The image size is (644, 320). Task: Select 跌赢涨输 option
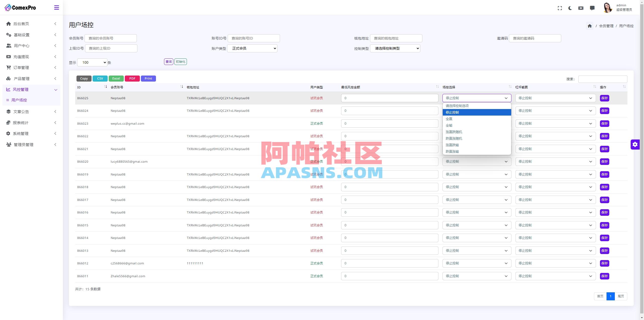click(x=477, y=152)
